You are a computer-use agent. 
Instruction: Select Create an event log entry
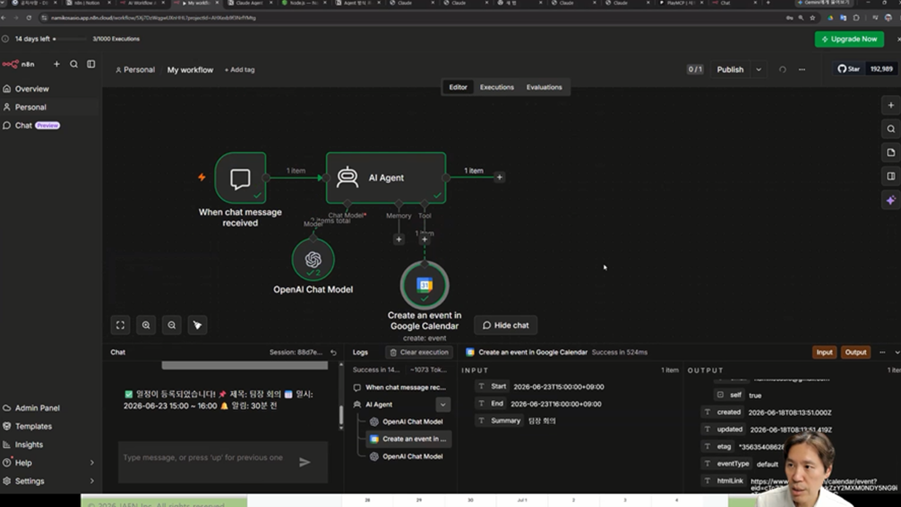click(409, 439)
